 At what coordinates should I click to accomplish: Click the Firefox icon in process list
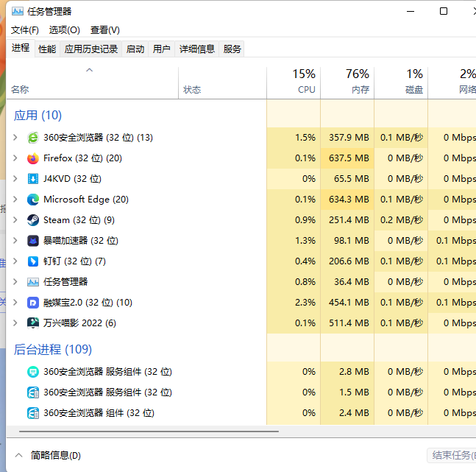tap(33, 158)
